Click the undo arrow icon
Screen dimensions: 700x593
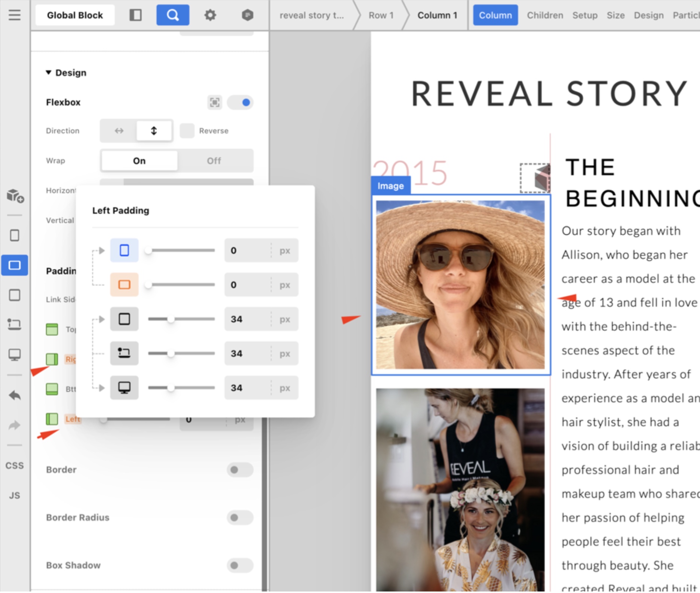coord(15,395)
